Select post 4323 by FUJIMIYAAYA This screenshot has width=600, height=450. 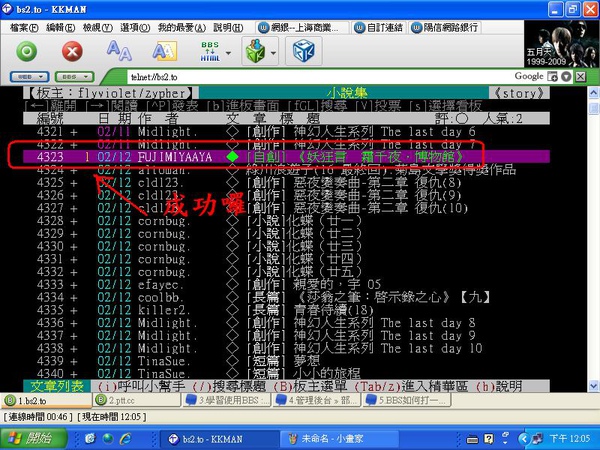pos(286,157)
